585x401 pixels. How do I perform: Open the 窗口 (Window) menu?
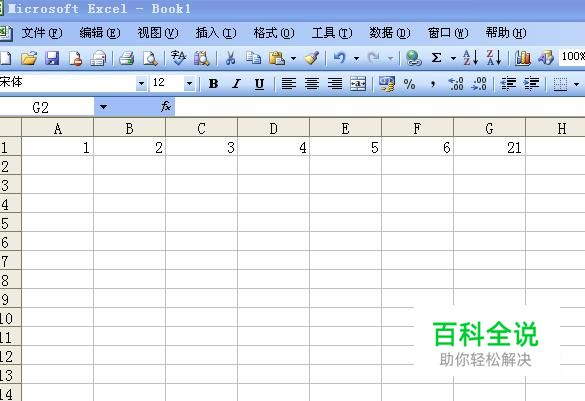click(448, 33)
